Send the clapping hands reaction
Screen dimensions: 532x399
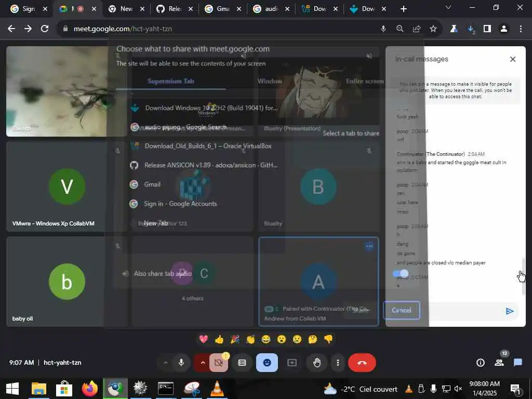250,339
